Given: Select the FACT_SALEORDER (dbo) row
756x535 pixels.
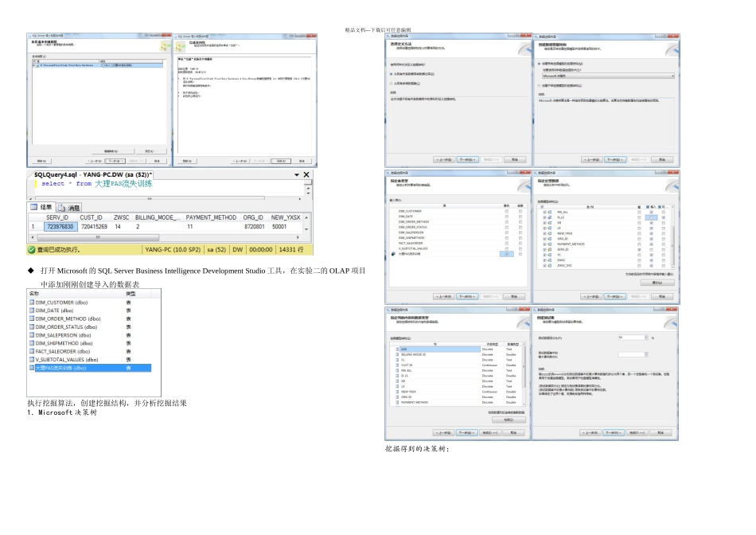Looking at the screenshot, I should tap(90, 351).
